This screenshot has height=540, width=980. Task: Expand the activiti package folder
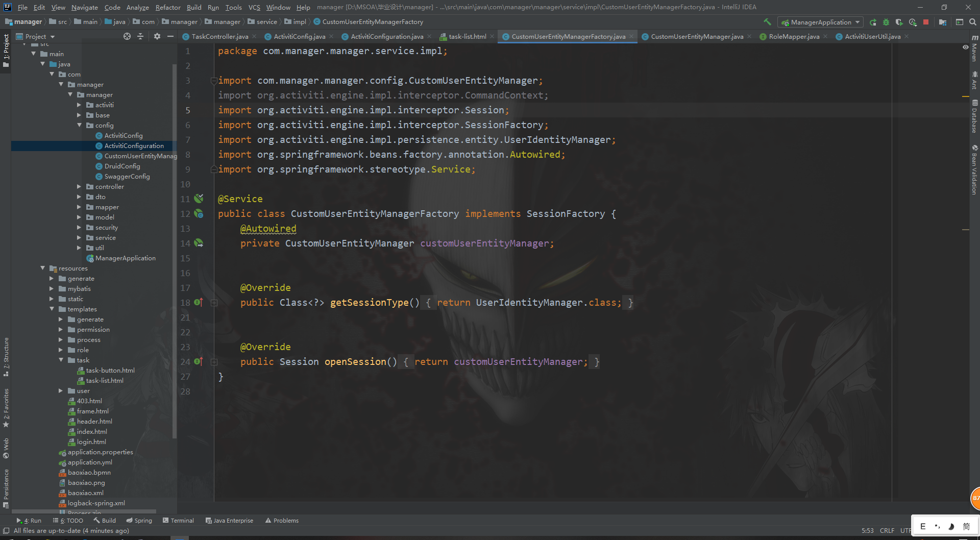pos(79,105)
